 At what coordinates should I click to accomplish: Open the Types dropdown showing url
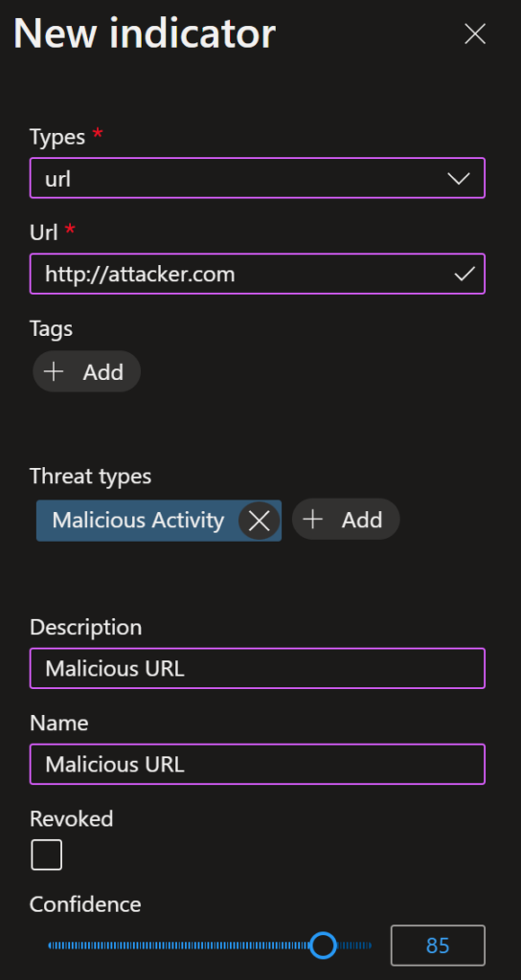point(257,178)
